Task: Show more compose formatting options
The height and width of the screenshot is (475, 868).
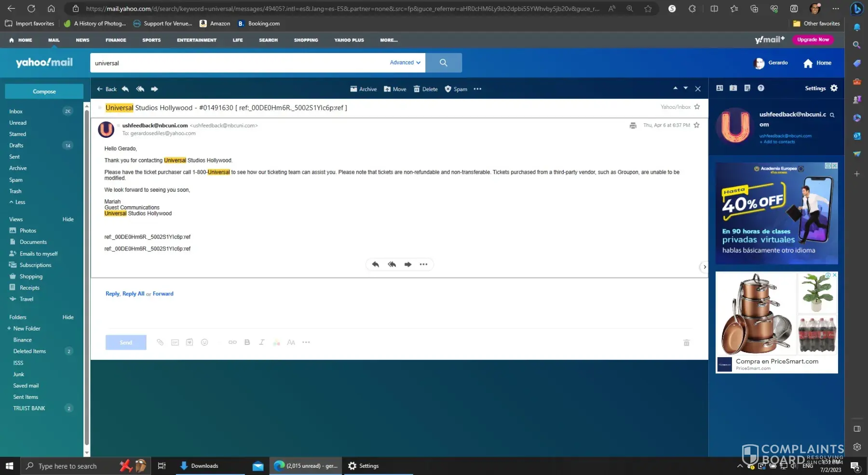Action: [x=306, y=343]
